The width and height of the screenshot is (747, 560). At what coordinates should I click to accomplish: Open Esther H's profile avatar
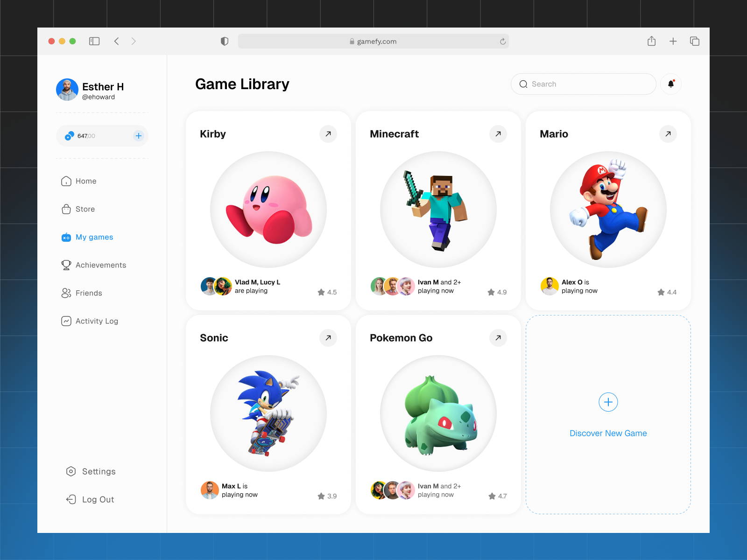click(67, 89)
